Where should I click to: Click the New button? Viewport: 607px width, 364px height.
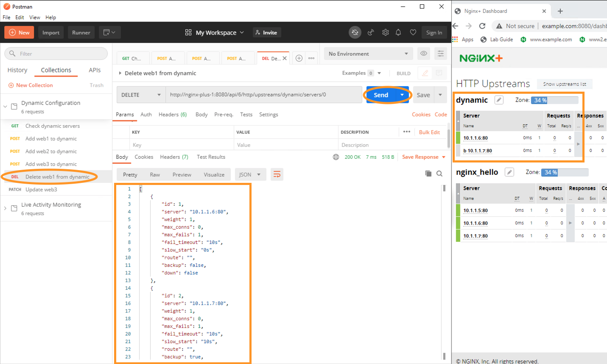pyautogui.click(x=20, y=32)
